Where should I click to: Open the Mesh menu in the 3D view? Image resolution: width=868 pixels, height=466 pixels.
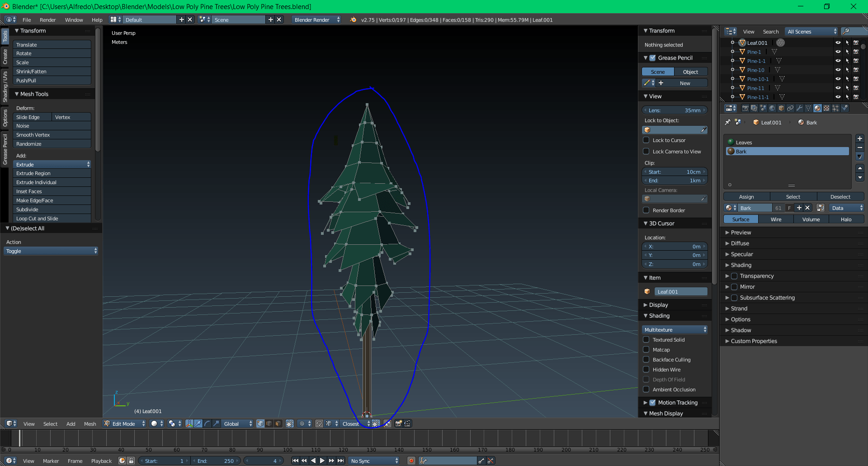(x=90, y=423)
